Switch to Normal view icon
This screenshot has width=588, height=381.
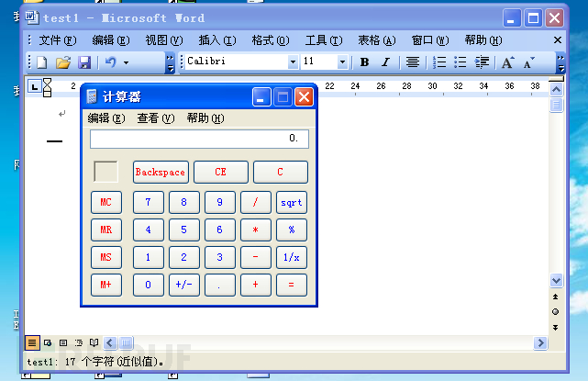pyautogui.click(x=32, y=342)
